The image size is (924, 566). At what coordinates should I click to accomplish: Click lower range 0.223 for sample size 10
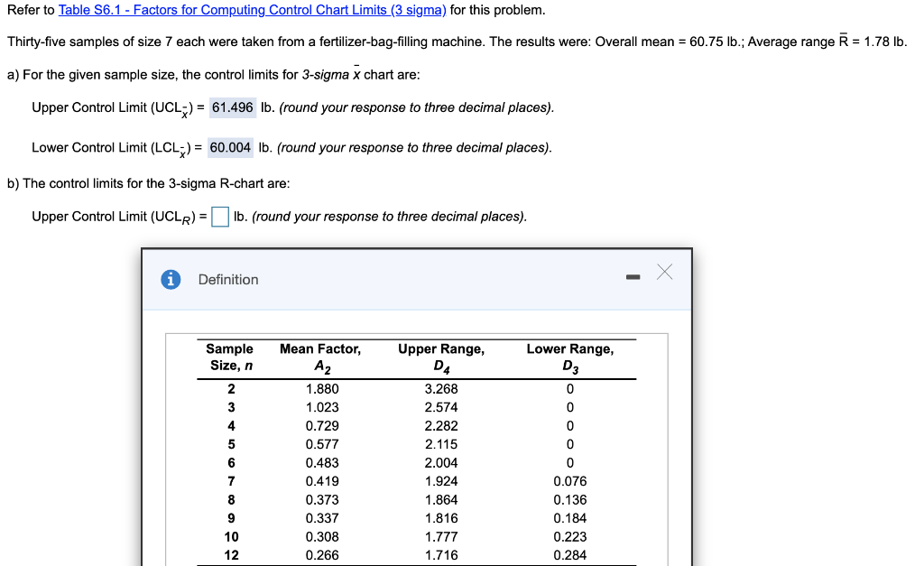[x=570, y=536]
